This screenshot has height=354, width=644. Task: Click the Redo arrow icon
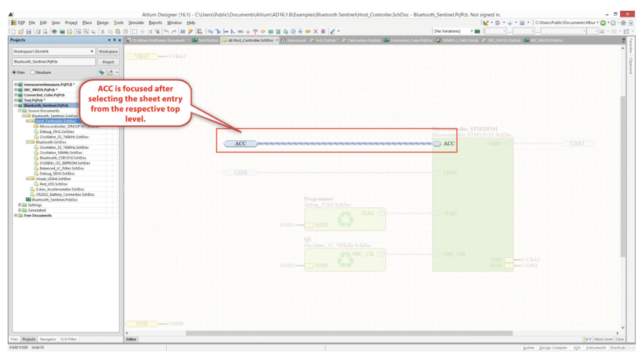point(174,31)
